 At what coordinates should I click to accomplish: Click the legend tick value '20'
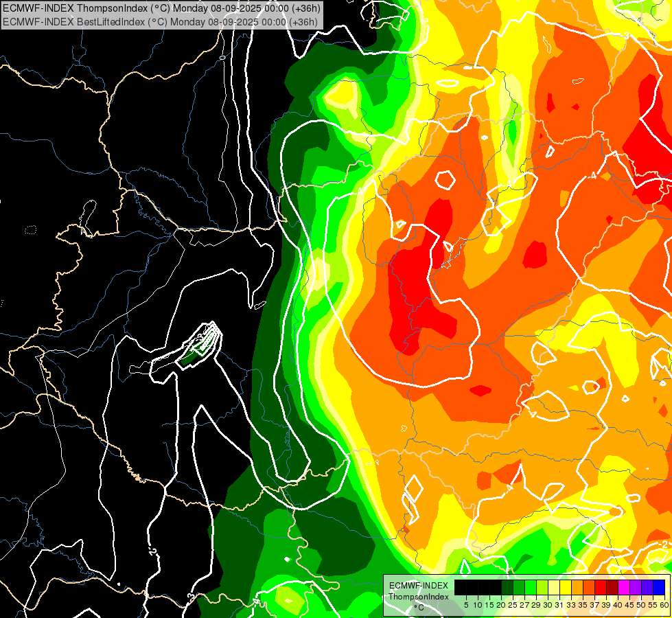pos(501,605)
